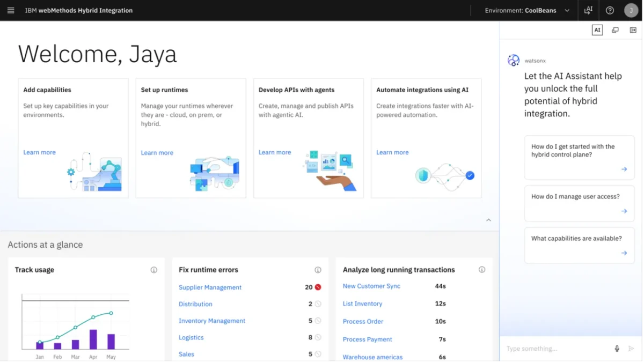
Task: Open the Environment CoolBeans dropdown
Action: coord(527,10)
